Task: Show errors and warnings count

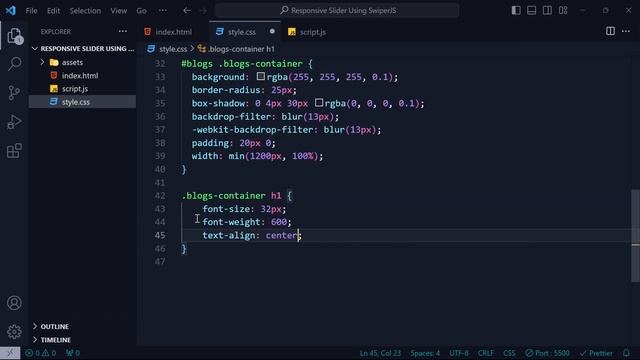Action: [40, 353]
